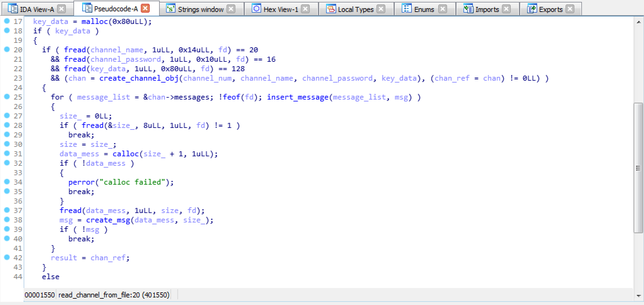Click the Imports tab icon
Viewport: 644px width, 305px height.
(468, 9)
